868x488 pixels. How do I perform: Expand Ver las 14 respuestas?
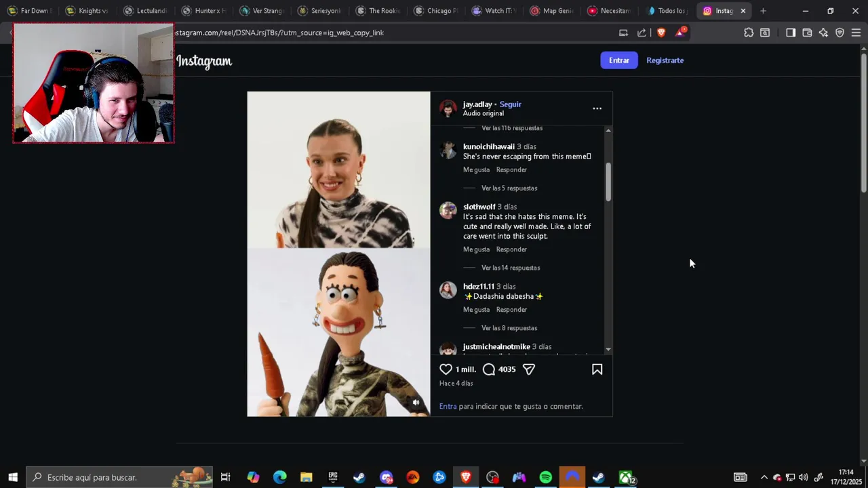pos(511,268)
